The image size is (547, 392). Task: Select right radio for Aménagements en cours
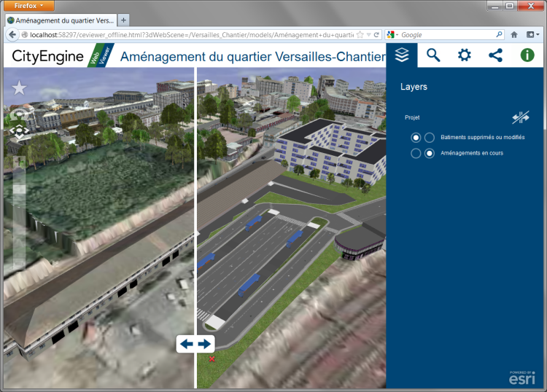click(x=430, y=153)
